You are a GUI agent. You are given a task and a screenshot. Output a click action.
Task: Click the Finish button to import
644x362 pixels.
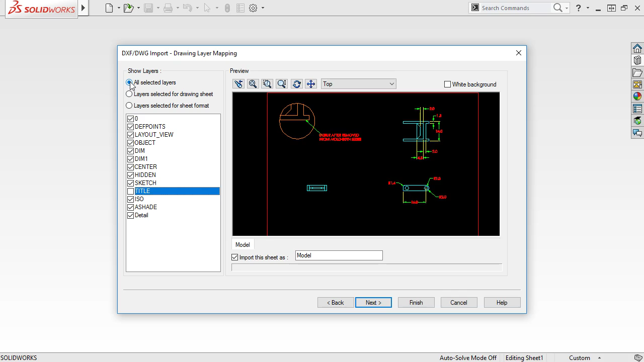pos(416,302)
